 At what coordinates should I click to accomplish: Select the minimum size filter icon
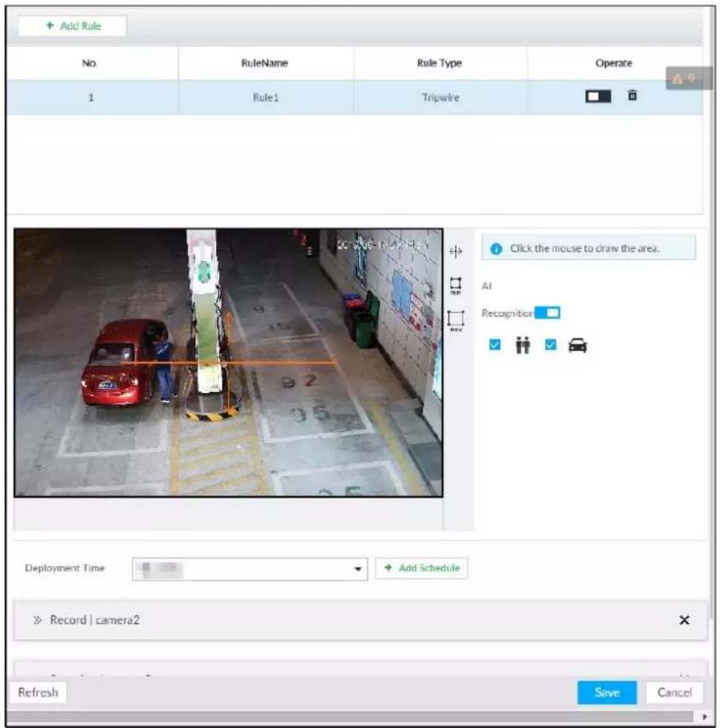tap(456, 286)
